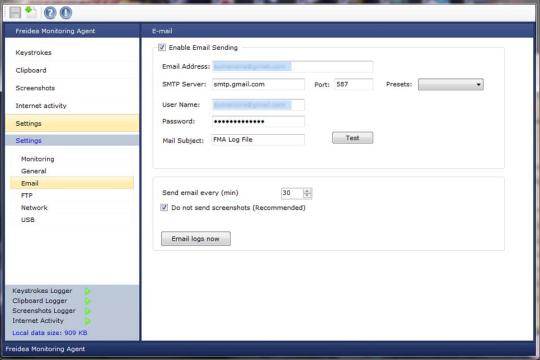The image size is (540, 360).
Task: Click Clipboard Logger status label
Action: coord(40,301)
